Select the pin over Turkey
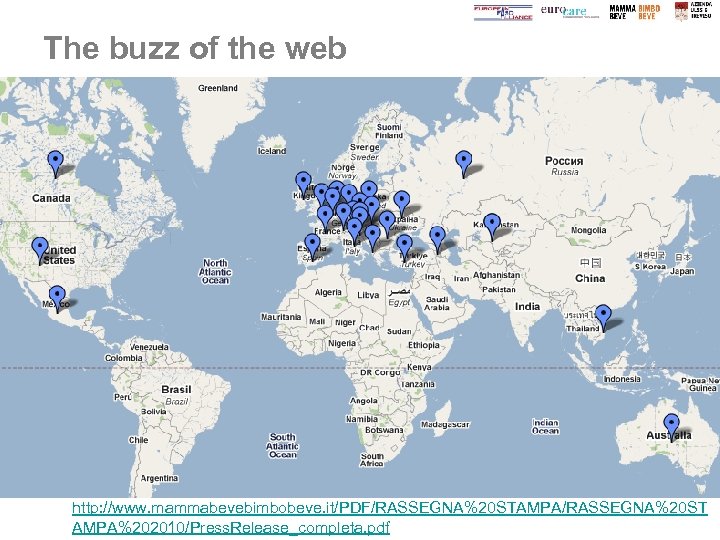The height and width of the screenshot is (540, 720). point(405,248)
